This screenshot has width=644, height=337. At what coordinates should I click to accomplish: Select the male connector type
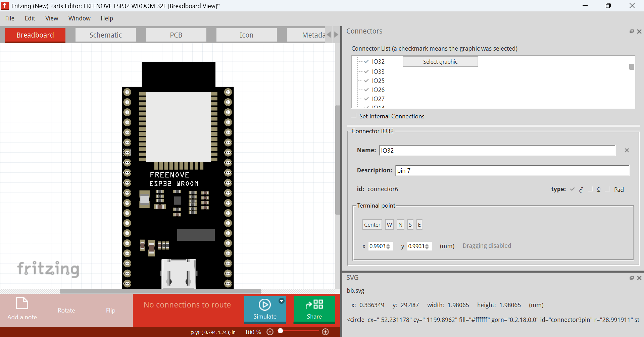[x=573, y=189]
